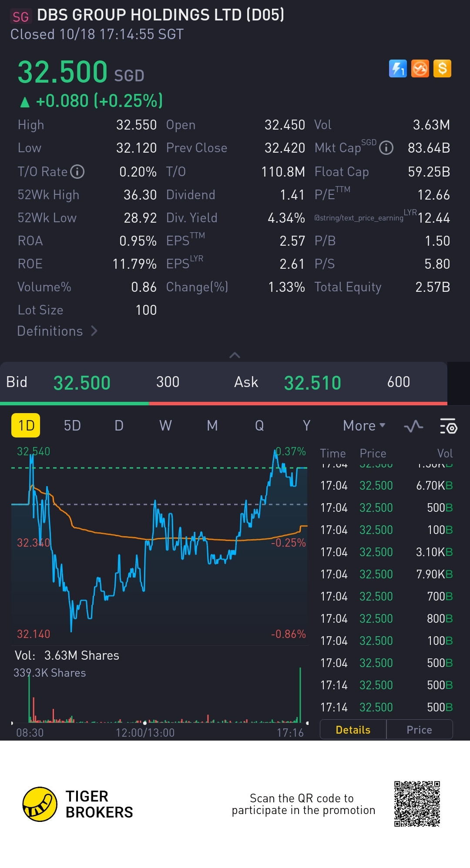Tap the Div. Yield value 4.34%
This screenshot has width=470, height=868.
[x=286, y=218]
